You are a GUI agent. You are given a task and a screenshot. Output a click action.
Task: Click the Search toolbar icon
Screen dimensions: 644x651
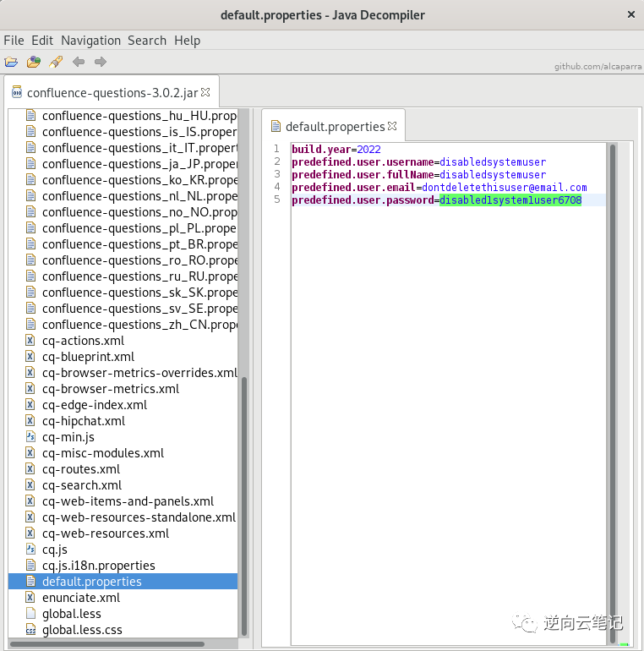(56, 62)
